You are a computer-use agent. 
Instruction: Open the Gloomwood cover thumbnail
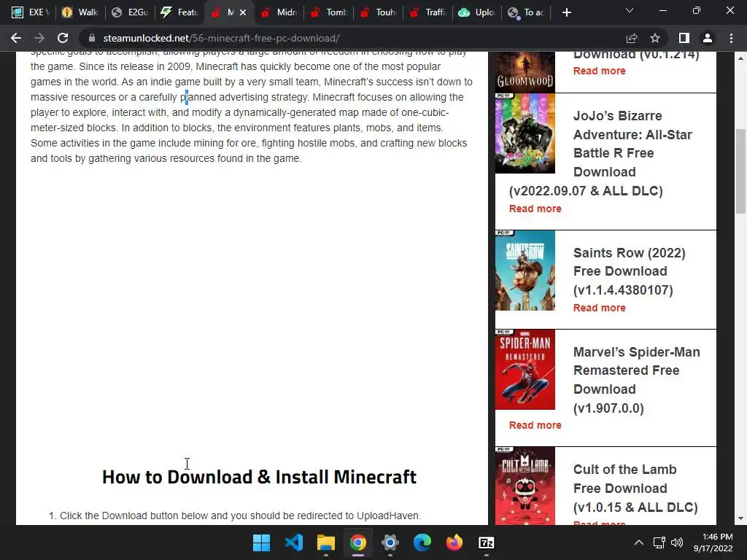click(525, 71)
